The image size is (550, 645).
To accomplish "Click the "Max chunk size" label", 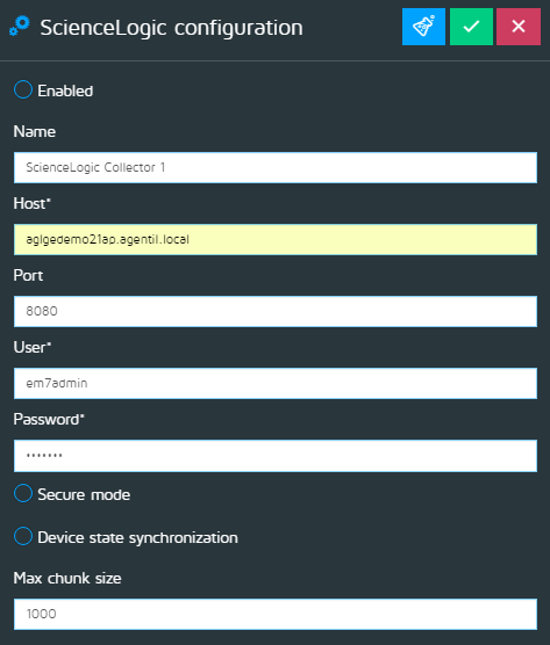I will pos(67,578).
